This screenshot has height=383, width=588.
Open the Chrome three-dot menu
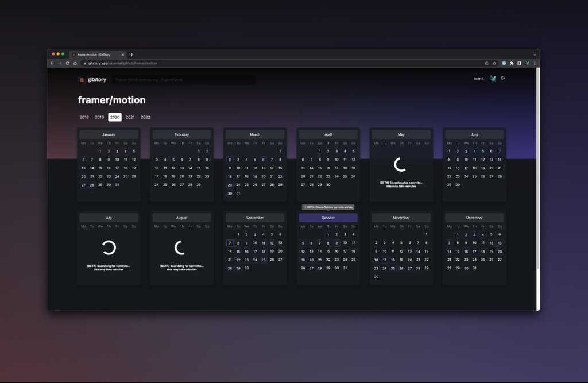click(535, 63)
